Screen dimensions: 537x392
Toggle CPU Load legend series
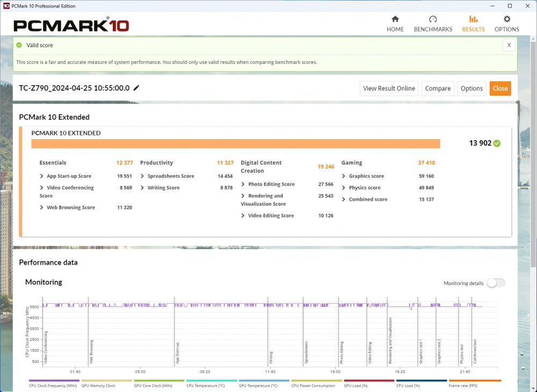click(422, 384)
